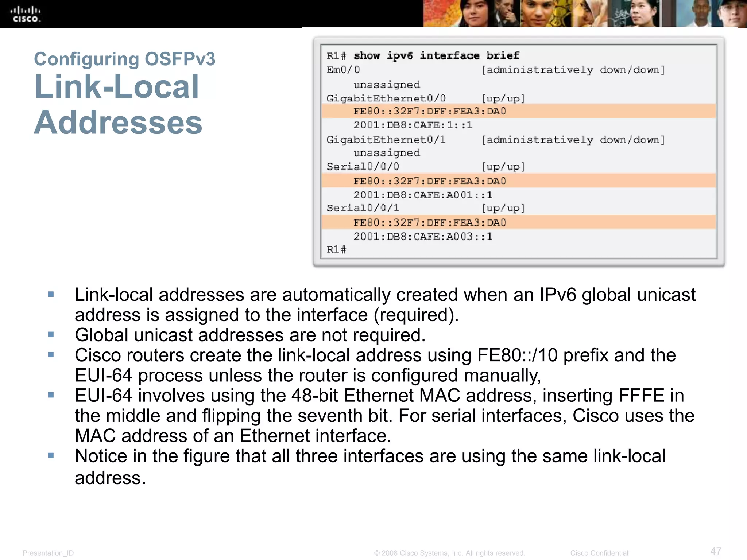Click the bullet starting 'Link-local addresses are automatically'
The width and height of the screenshot is (747, 560).
click(x=385, y=305)
